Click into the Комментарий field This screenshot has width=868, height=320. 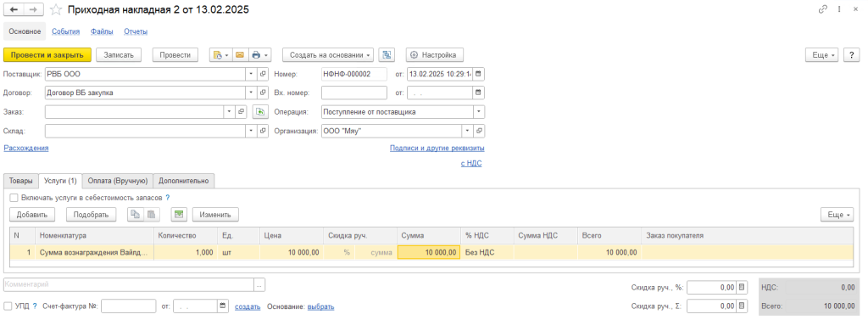point(129,284)
